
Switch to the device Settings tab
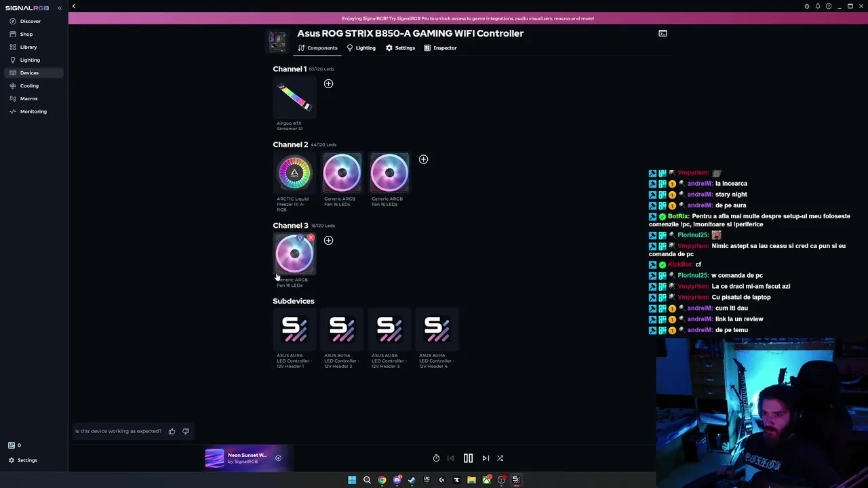(x=400, y=48)
